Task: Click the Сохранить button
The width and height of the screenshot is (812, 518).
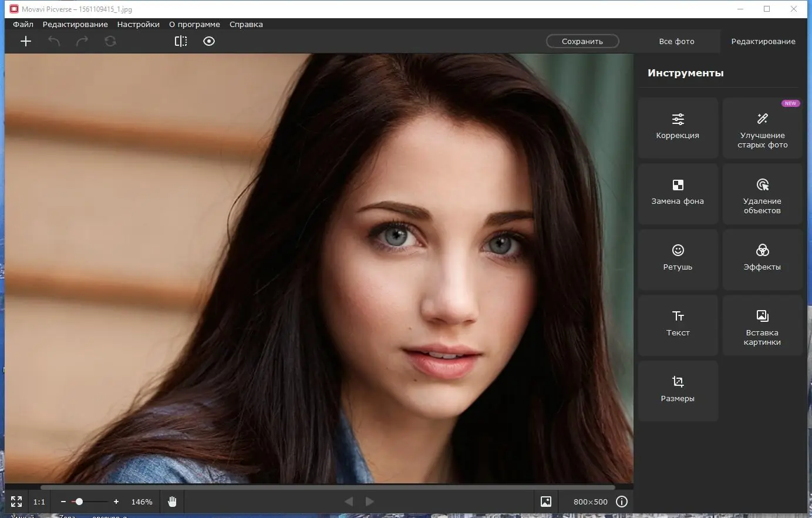Action: (582, 41)
